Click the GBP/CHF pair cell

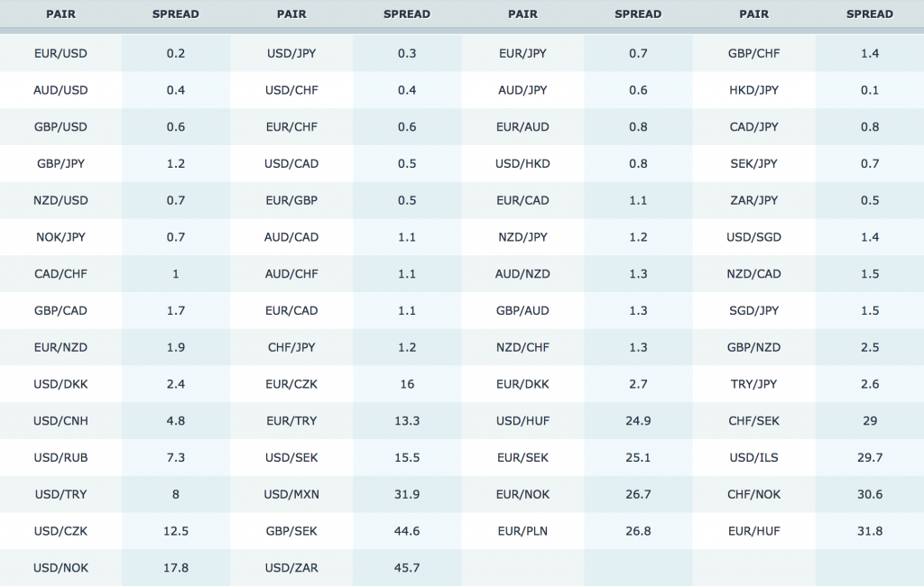(x=753, y=53)
